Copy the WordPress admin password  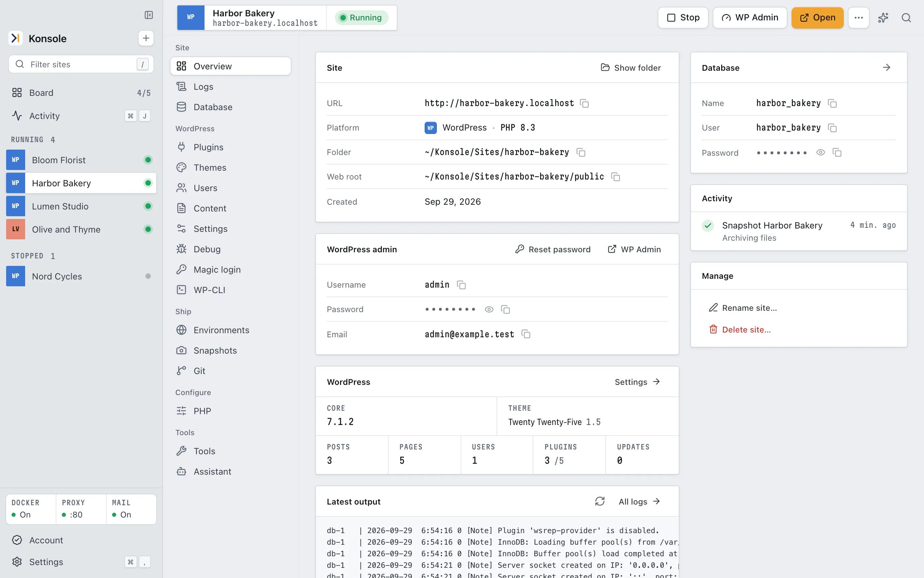[505, 309]
